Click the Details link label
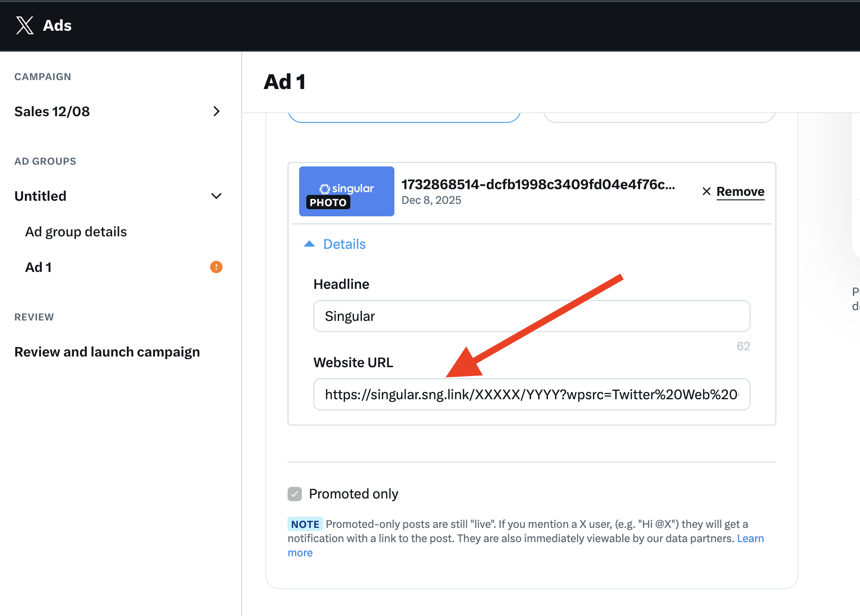This screenshot has width=860, height=616. point(345,244)
